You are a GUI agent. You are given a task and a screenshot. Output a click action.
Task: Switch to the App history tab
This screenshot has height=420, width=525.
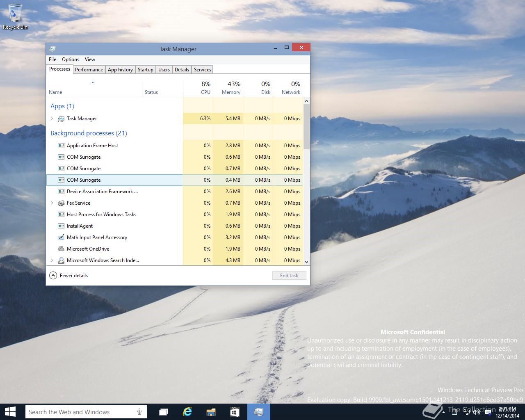[x=120, y=70]
